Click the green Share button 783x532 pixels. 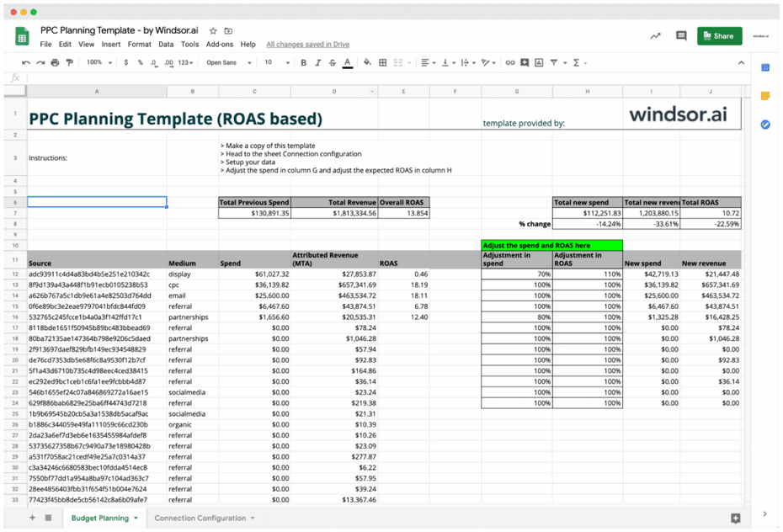[719, 36]
